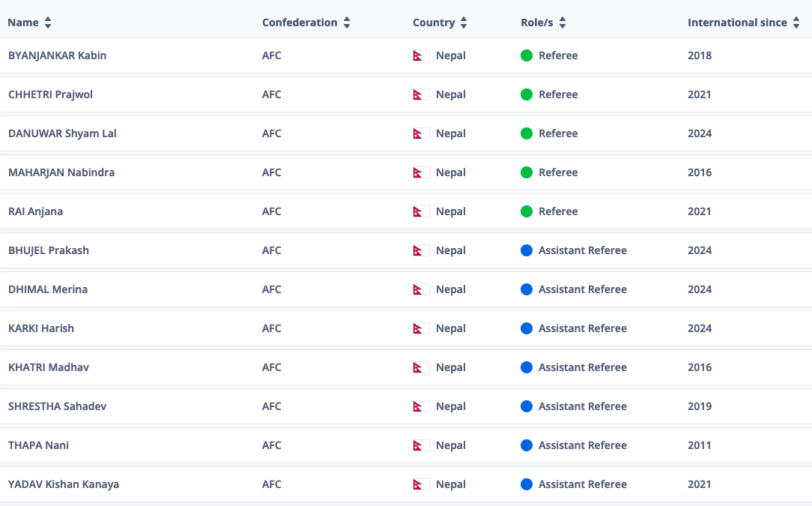Select name KHATRI Madhav
Screen dimensions: 812x506
pos(49,367)
